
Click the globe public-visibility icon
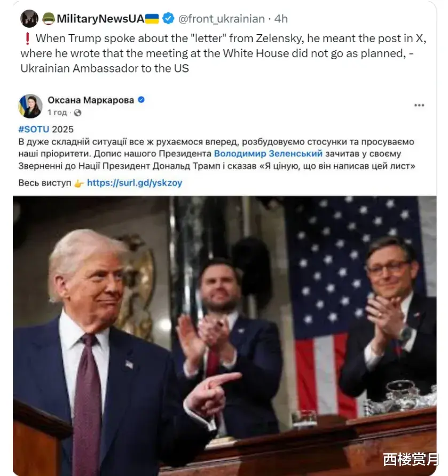coord(78,113)
